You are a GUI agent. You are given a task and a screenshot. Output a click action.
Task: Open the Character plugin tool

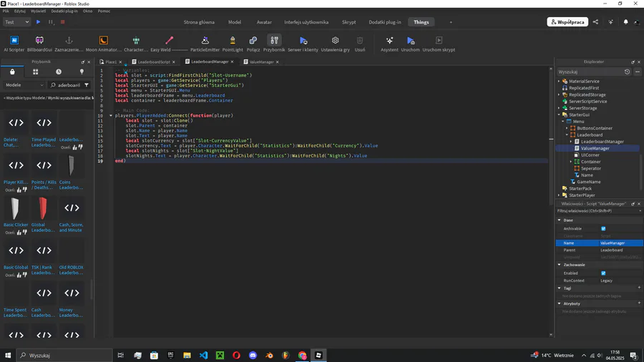pyautogui.click(x=136, y=43)
